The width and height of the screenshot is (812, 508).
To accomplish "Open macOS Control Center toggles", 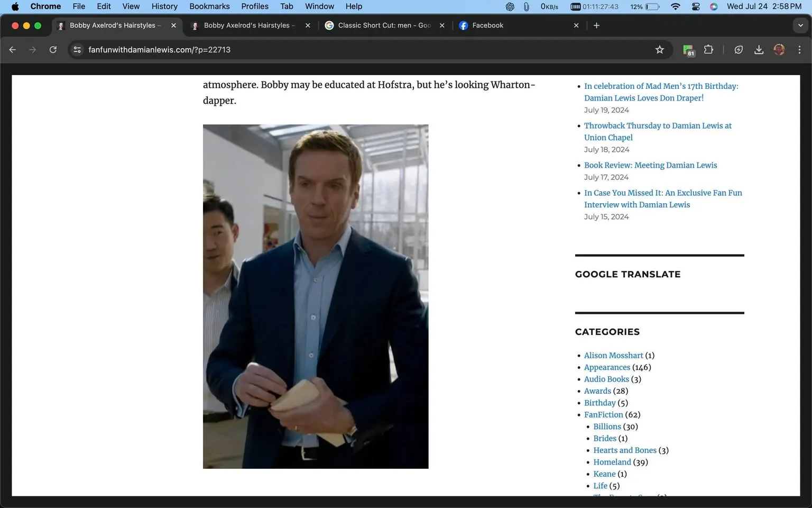I will click(x=696, y=6).
